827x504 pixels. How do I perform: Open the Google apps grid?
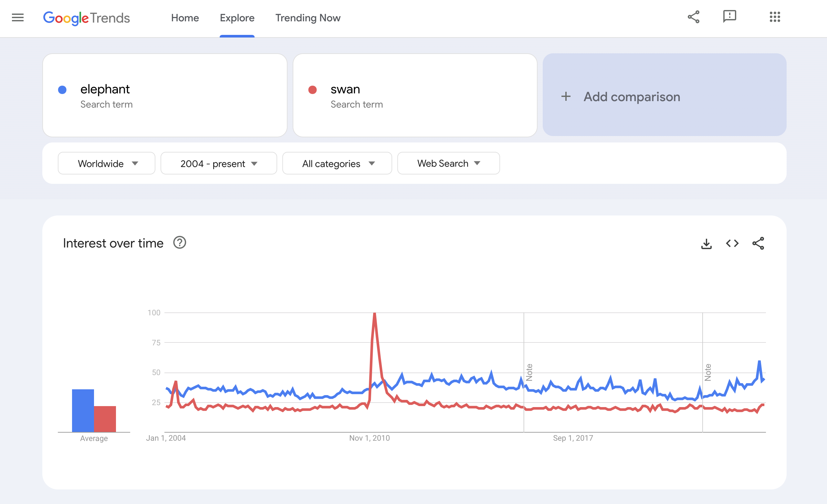tap(775, 17)
